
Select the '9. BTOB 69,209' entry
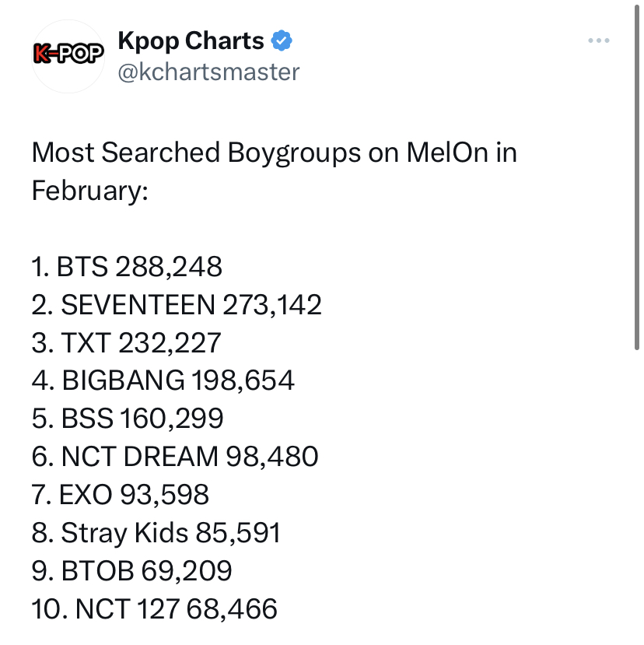click(131, 571)
